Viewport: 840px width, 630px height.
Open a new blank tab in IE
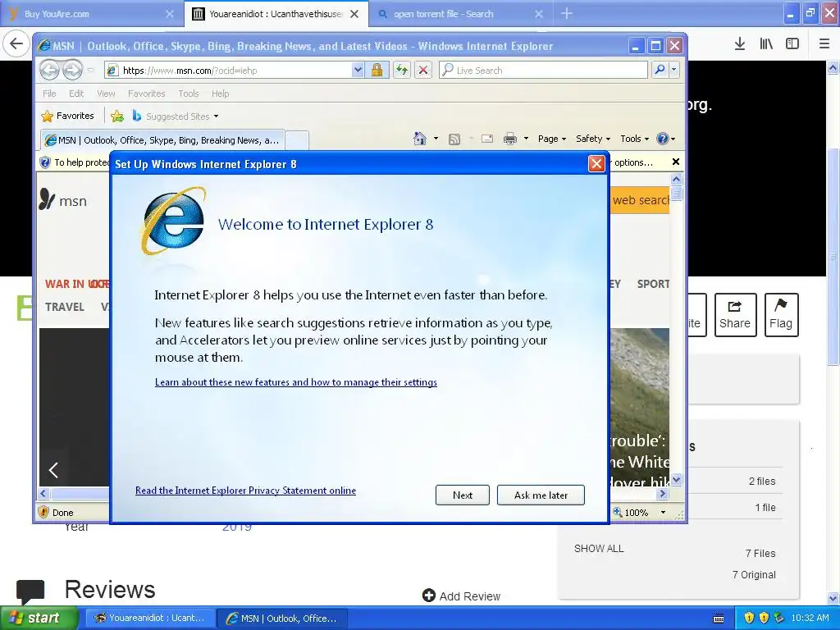[297, 140]
